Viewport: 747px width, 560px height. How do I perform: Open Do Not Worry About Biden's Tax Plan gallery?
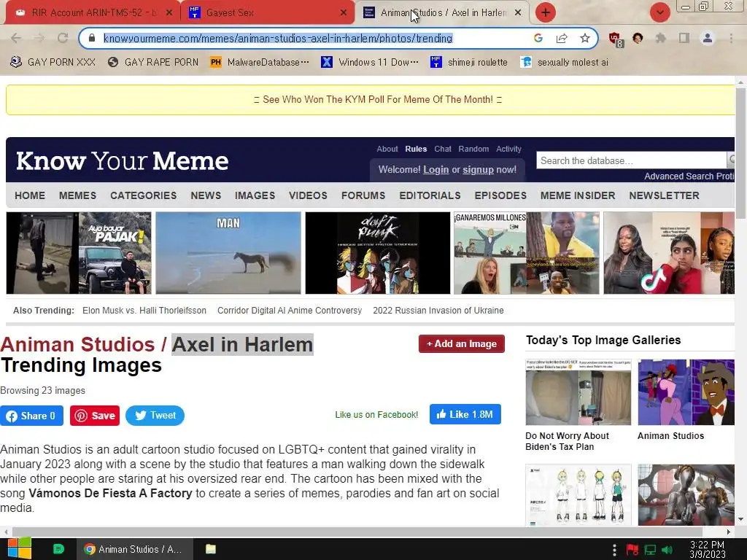tap(578, 405)
